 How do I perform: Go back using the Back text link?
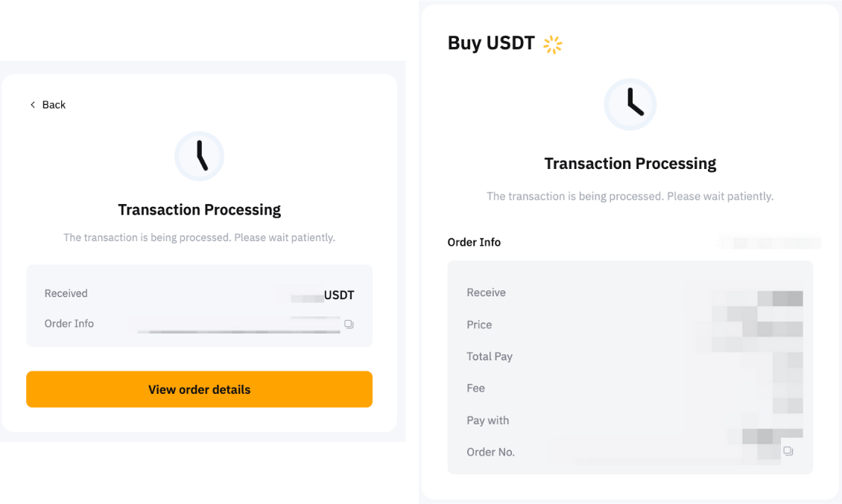54,105
